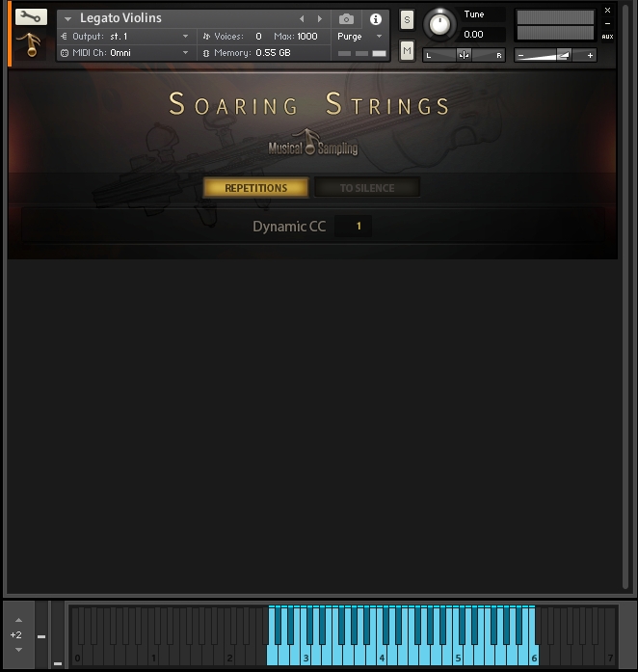
Task: Open instrument edit mode with wrench icon
Action: click(31, 17)
